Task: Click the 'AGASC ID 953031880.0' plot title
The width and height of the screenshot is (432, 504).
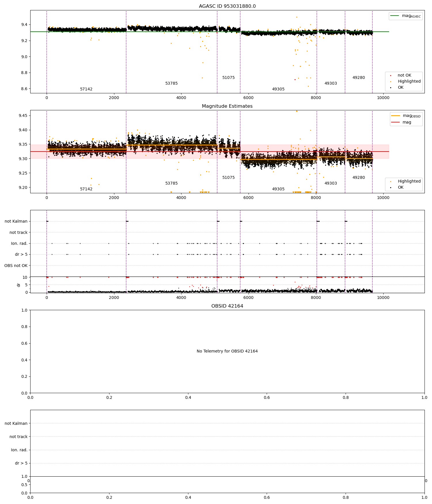Action: point(227,6)
